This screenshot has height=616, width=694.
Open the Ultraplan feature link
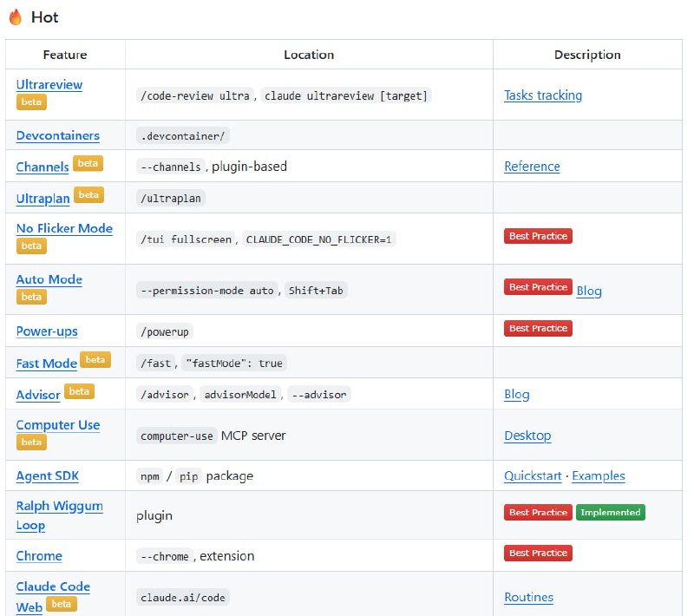tap(43, 199)
